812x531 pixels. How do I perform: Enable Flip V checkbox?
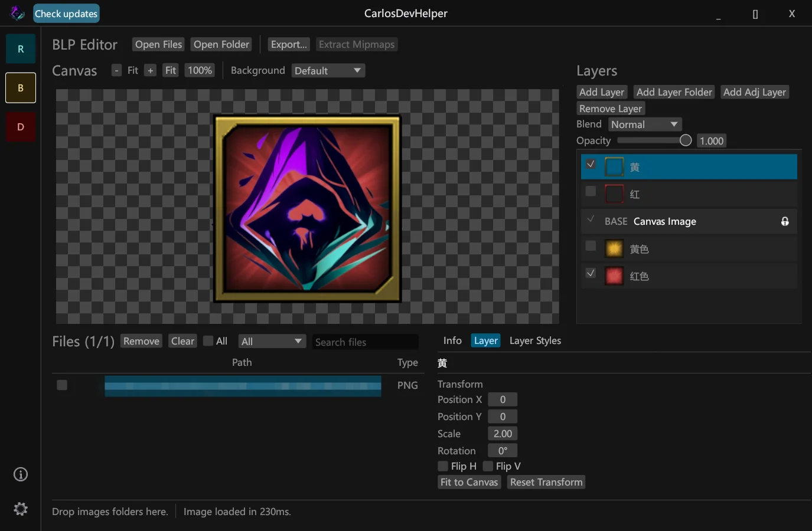[x=488, y=466]
